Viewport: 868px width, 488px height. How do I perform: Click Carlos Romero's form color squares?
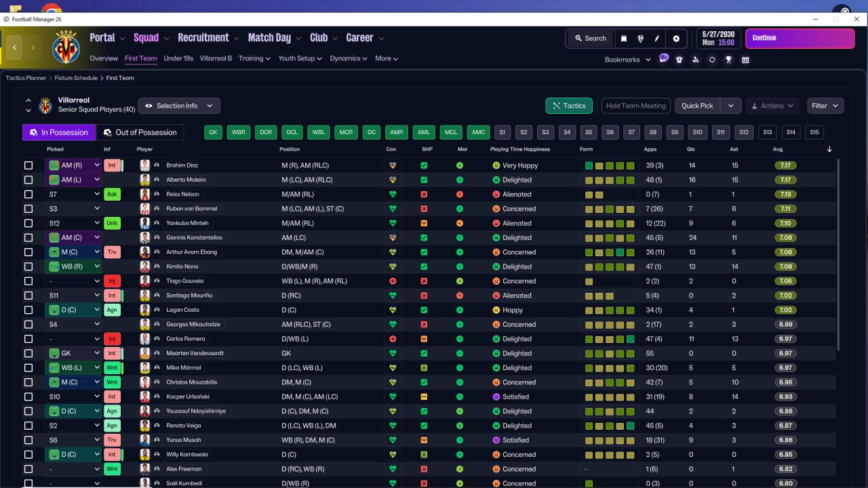[610, 339]
